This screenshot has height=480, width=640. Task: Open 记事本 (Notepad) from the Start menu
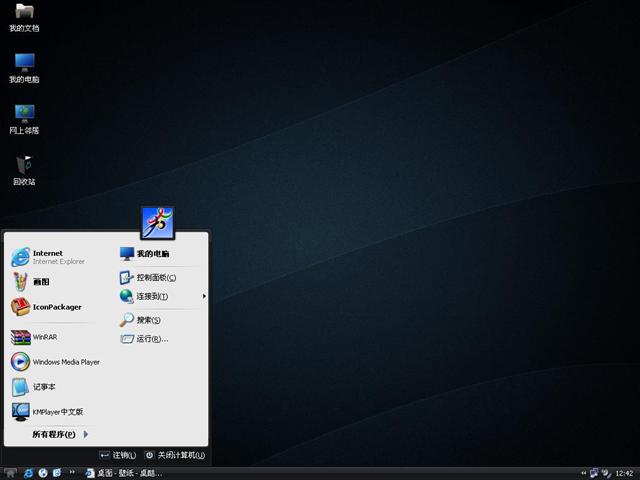44,387
